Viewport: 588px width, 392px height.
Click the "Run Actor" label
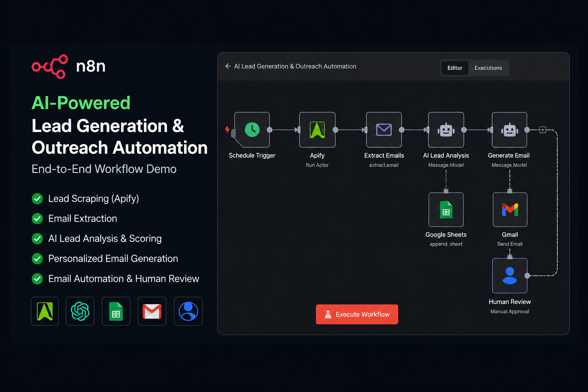click(x=317, y=165)
